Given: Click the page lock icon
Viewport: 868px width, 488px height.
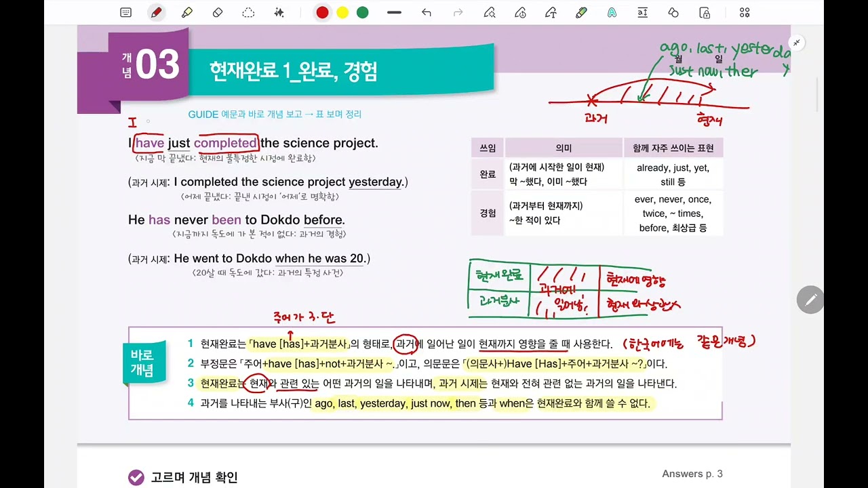Looking at the screenshot, I should point(705,12).
